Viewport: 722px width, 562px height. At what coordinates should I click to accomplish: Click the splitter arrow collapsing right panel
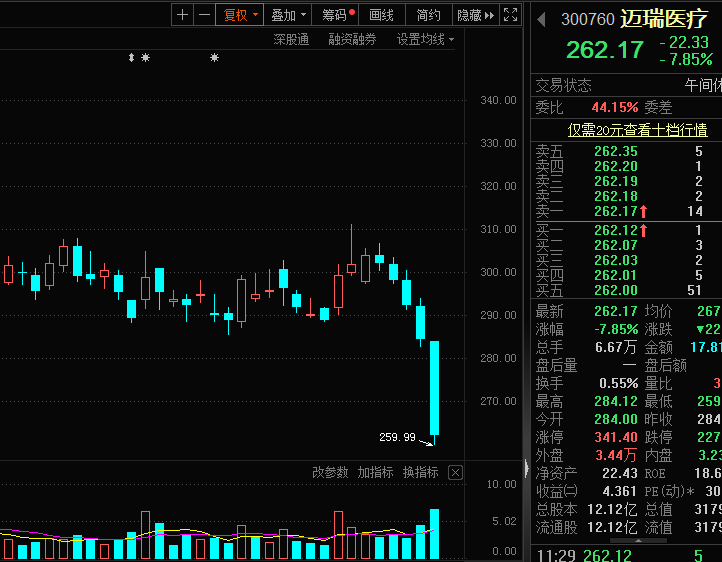click(526, 468)
